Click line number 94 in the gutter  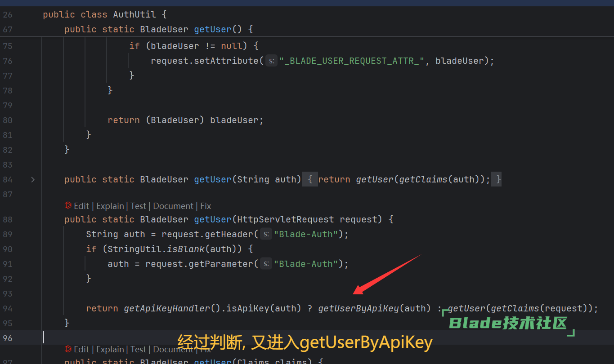tap(8, 308)
